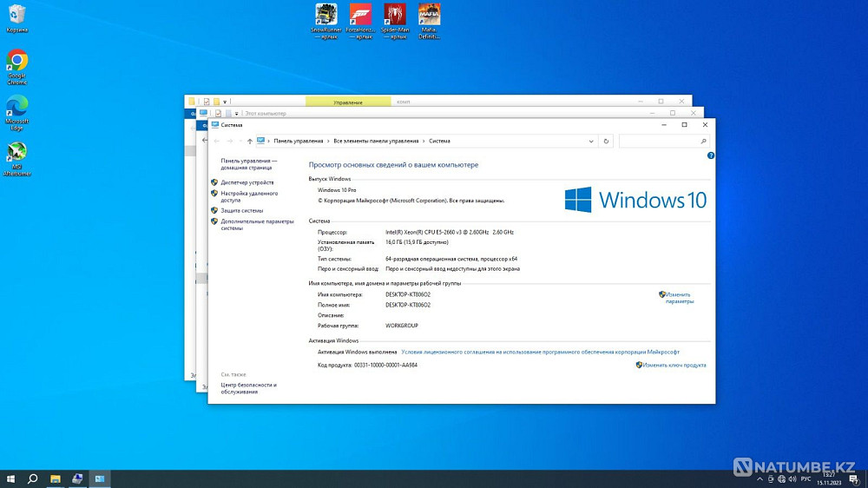868x488 pixels.
Task: Switch input language РУС indicator
Action: point(806,479)
